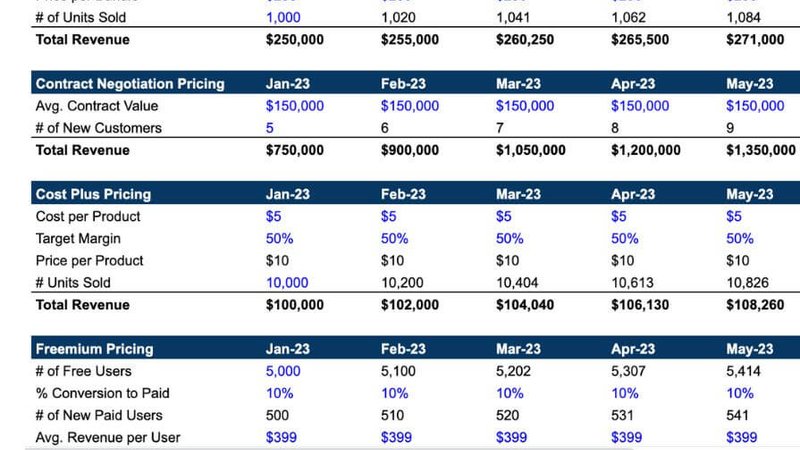Click the Jan-23 new customers value 5
This screenshot has height=450, width=800.
(x=270, y=128)
